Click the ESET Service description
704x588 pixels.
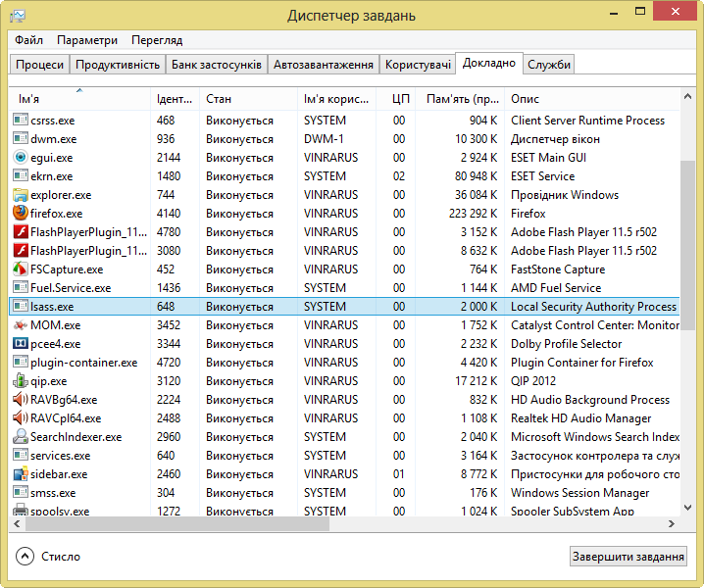(543, 176)
